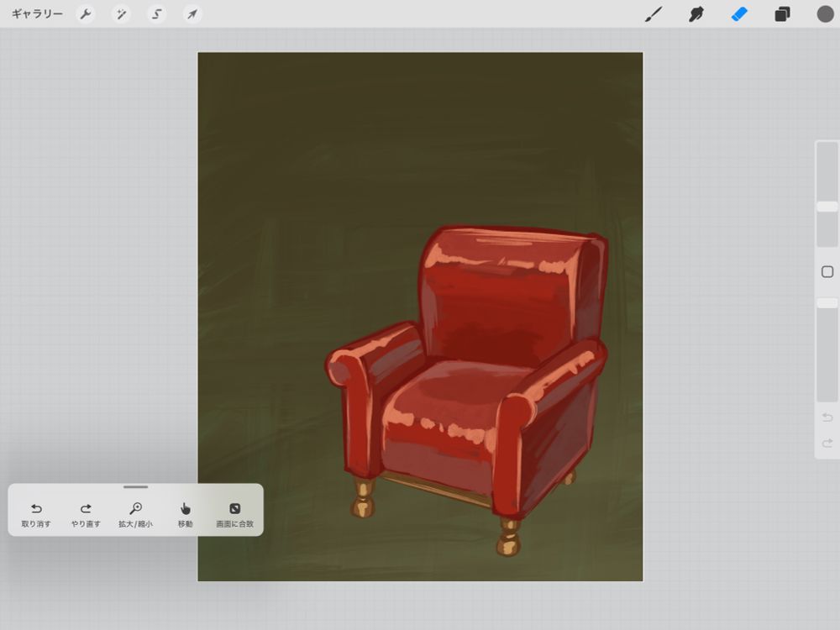Tap やり直す redo in the quick menu
This screenshot has width=840, height=630.
click(86, 515)
